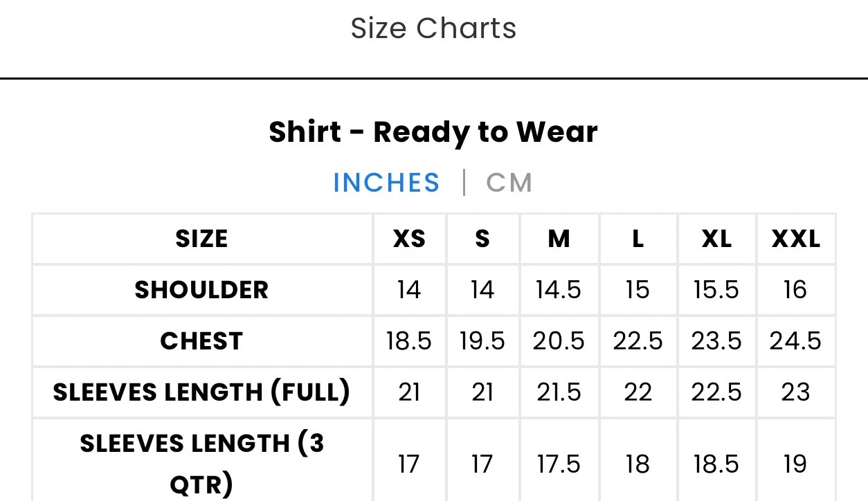Click the SIZE header cell
Screen dimensions: 868x501
click(201, 239)
